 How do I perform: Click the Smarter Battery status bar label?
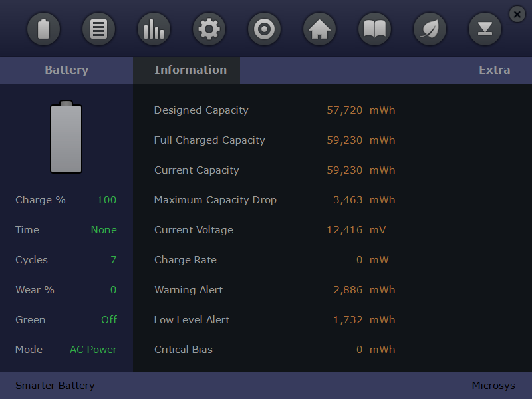point(55,386)
